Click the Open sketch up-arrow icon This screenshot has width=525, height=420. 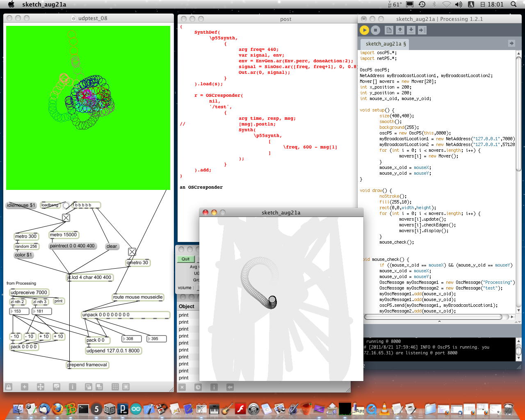400,30
